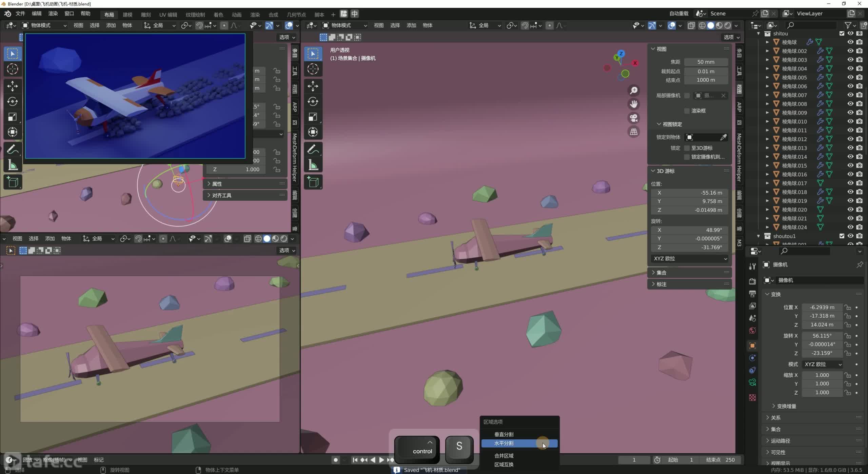
Task: Jump to the timeline start frame
Action: pyautogui.click(x=355, y=460)
